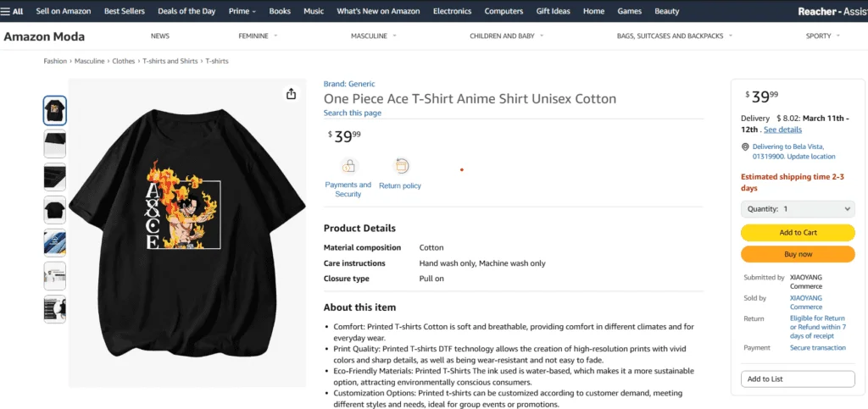Open the Payments and Security icon
Viewport: 868px width, 409px height.
click(348, 166)
